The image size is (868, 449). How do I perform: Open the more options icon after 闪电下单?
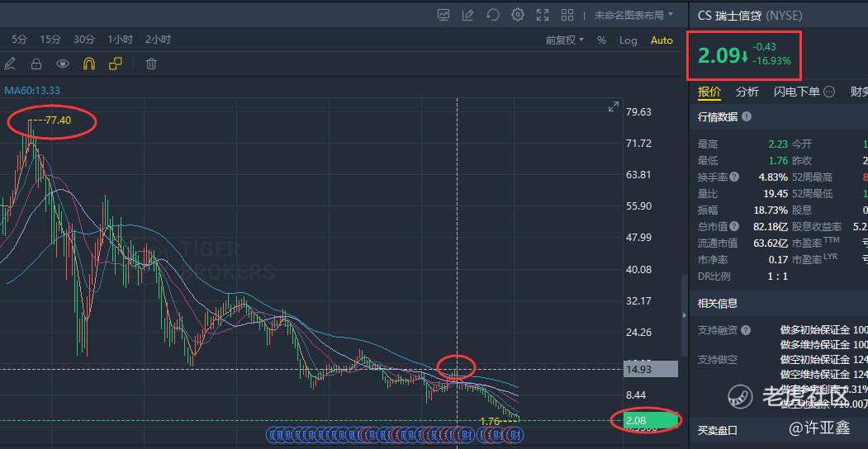tap(828, 92)
